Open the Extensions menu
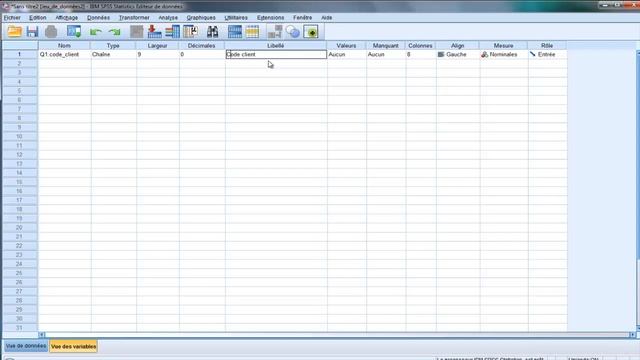Image resolution: width=640 pixels, height=360 pixels. point(271,18)
